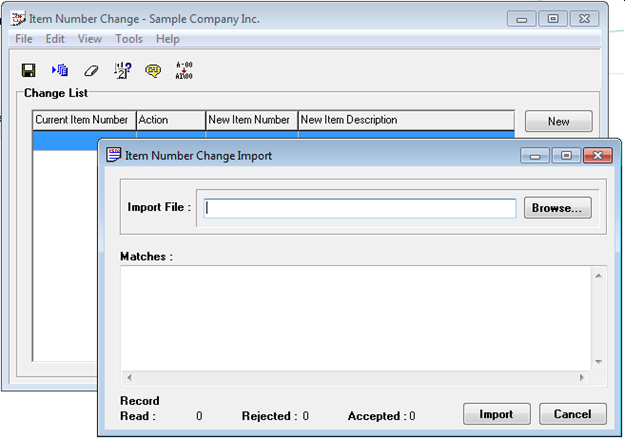
Task: Click the New Item Description column header
Action: (406, 120)
